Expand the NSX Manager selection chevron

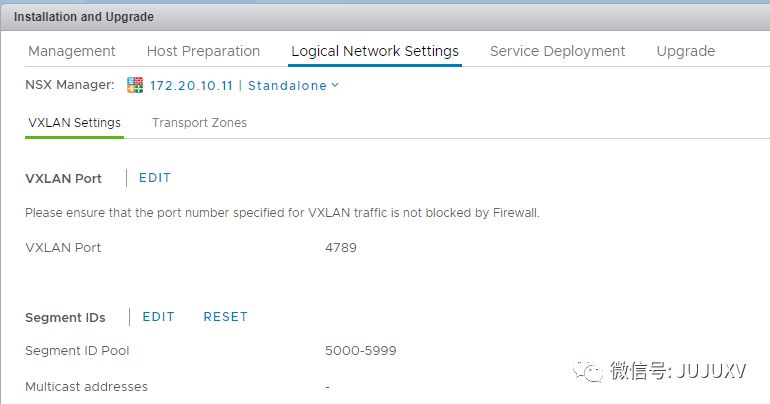point(335,85)
